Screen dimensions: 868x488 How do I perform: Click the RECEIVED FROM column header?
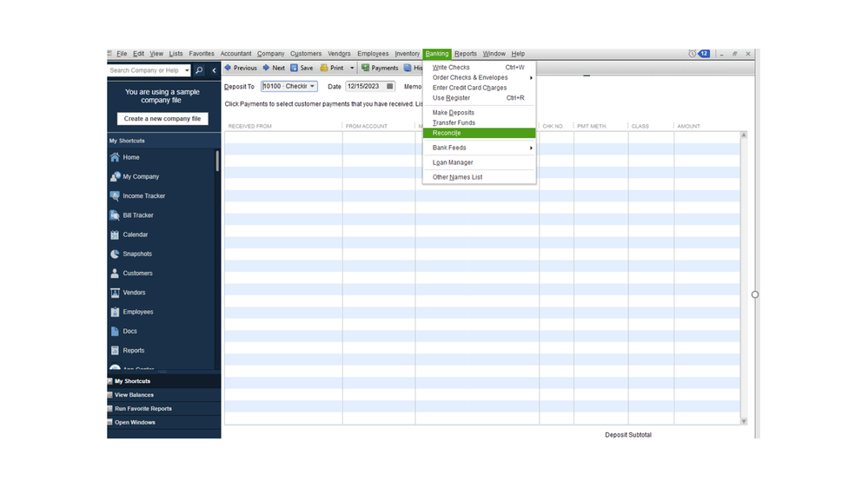tap(249, 126)
